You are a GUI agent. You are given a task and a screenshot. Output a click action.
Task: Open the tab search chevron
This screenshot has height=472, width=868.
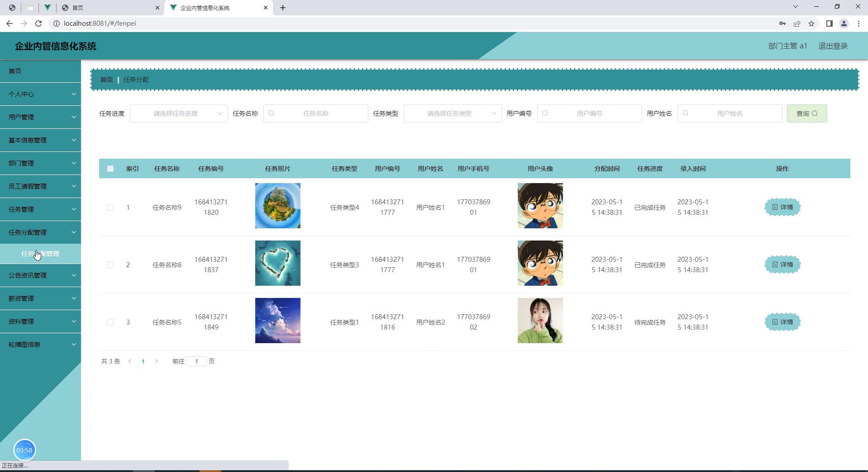[x=795, y=7]
